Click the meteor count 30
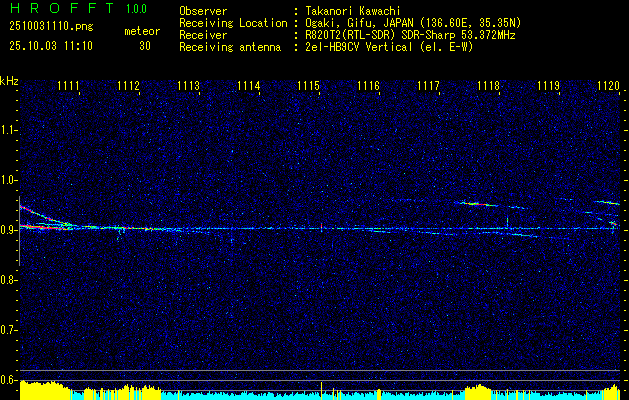This screenshot has width=629, height=400. pos(145,46)
